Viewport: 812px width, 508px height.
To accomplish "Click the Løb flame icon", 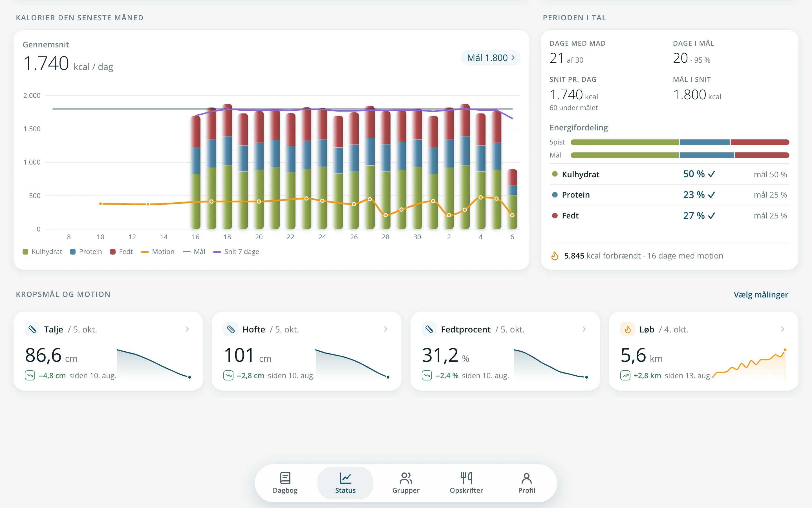I will pyautogui.click(x=627, y=329).
